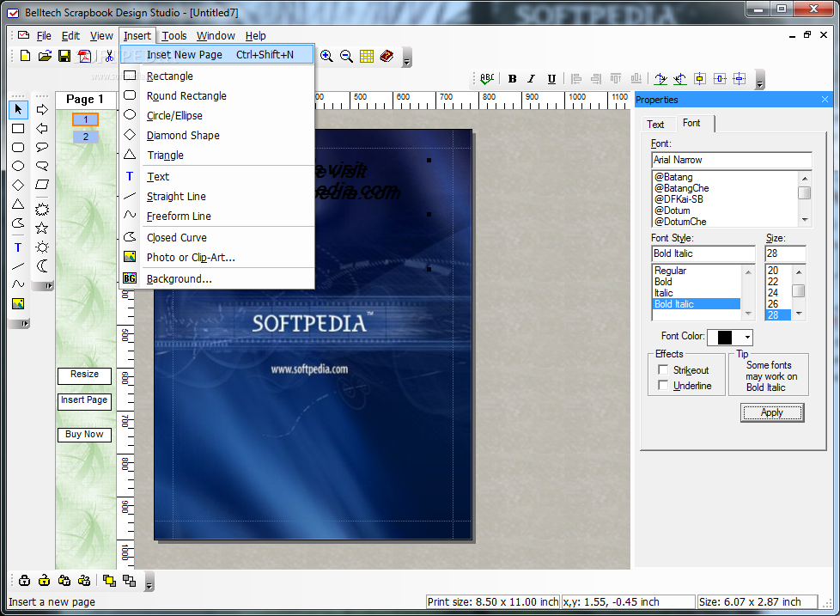
Task: Switch to the Text tab in Properties
Action: (x=655, y=125)
